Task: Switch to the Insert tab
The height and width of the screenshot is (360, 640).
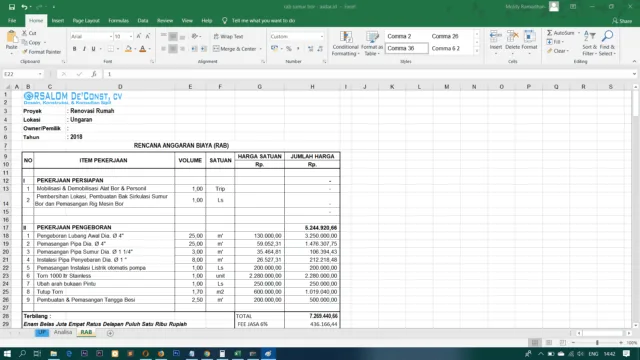Action: 58,20
